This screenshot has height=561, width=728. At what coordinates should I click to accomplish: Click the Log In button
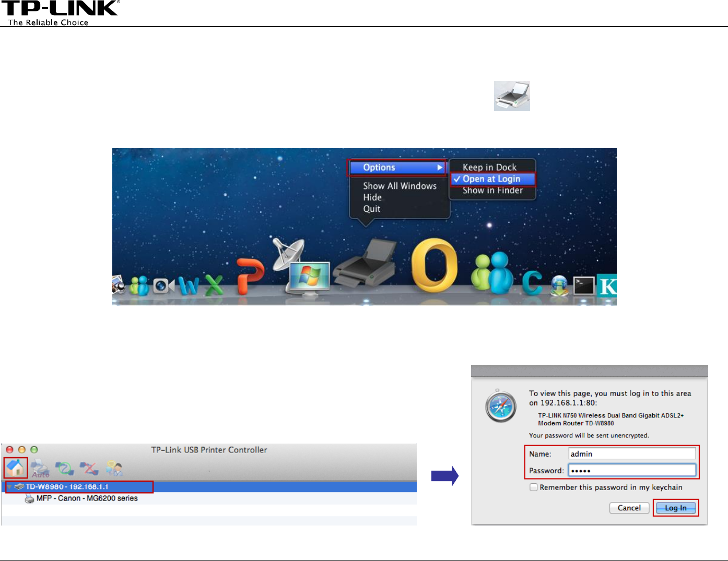(x=676, y=508)
